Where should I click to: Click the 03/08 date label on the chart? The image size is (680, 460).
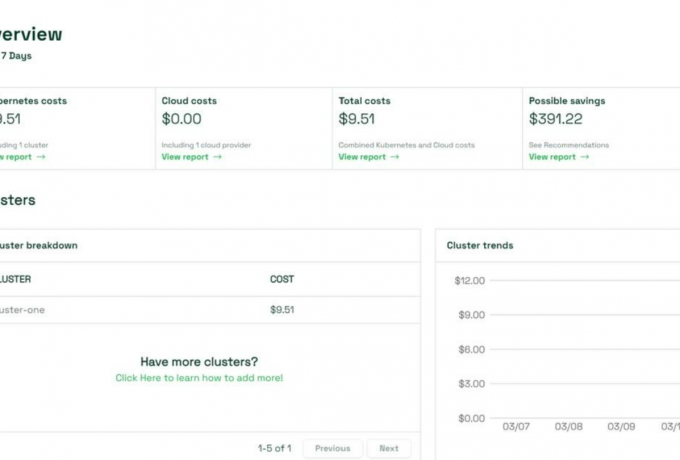click(569, 427)
